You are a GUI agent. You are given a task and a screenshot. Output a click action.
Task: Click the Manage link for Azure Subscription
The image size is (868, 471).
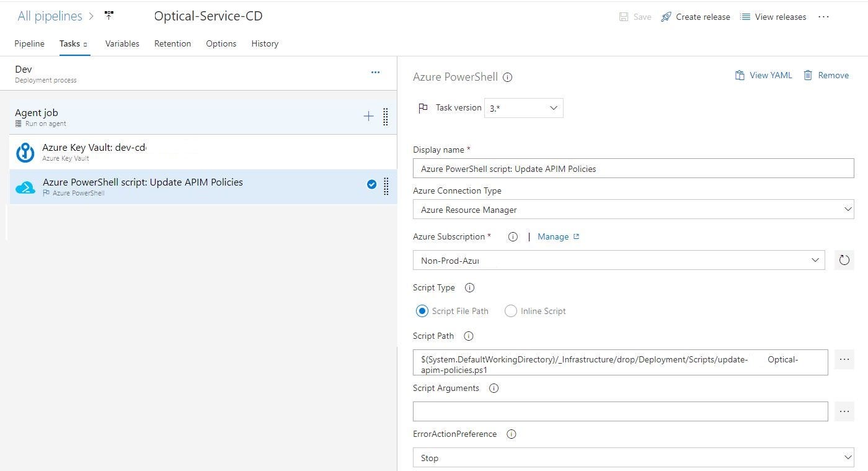pos(554,236)
